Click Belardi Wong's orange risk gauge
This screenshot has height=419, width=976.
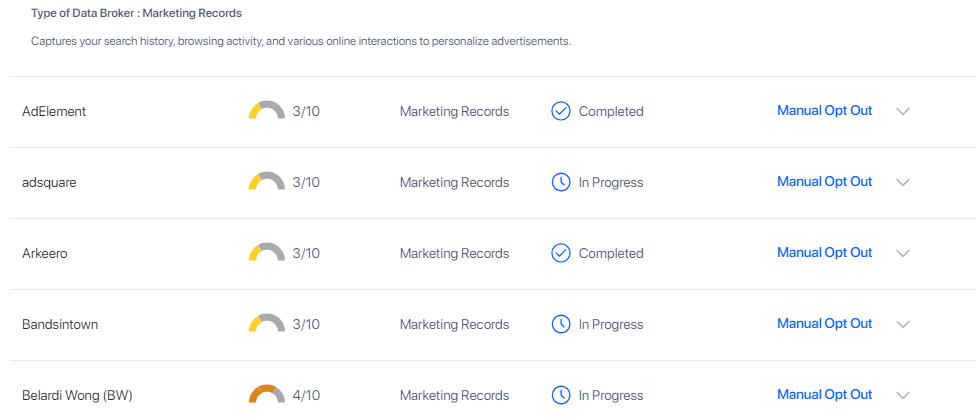(x=267, y=394)
